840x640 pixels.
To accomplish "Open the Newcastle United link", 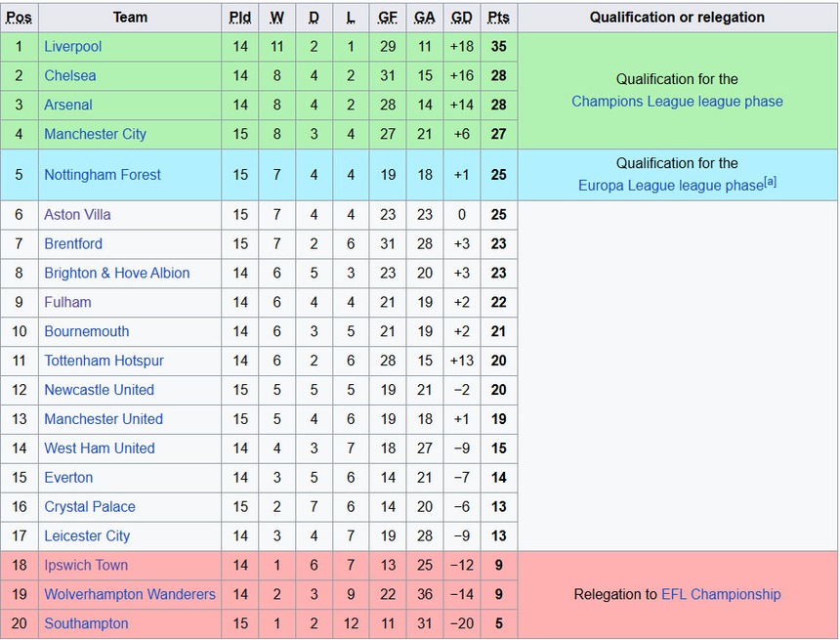I will coord(99,390).
